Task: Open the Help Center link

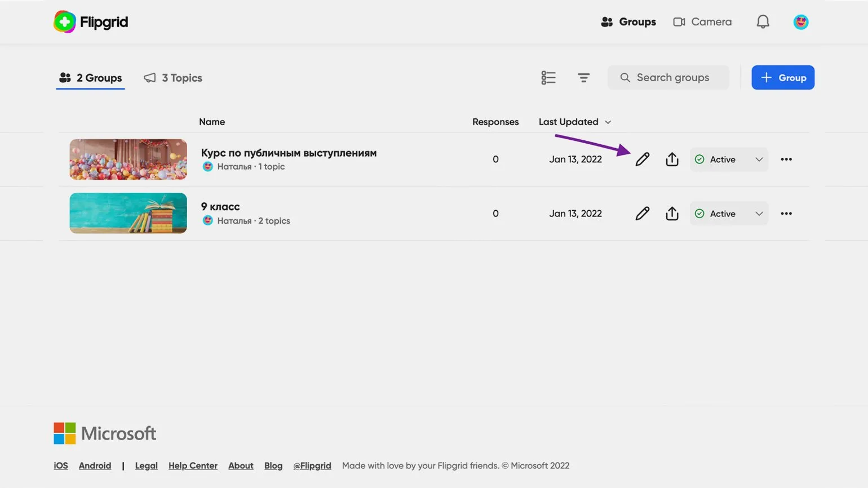Action: [193, 465]
